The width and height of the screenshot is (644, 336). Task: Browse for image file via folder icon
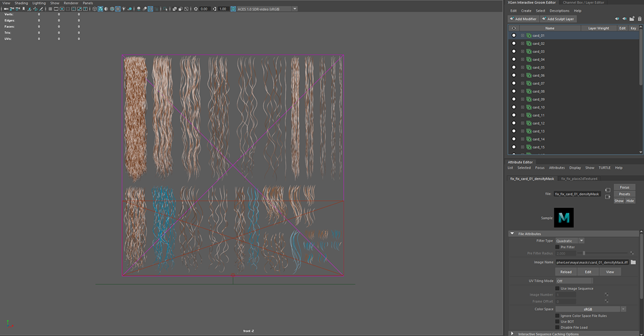click(633, 262)
